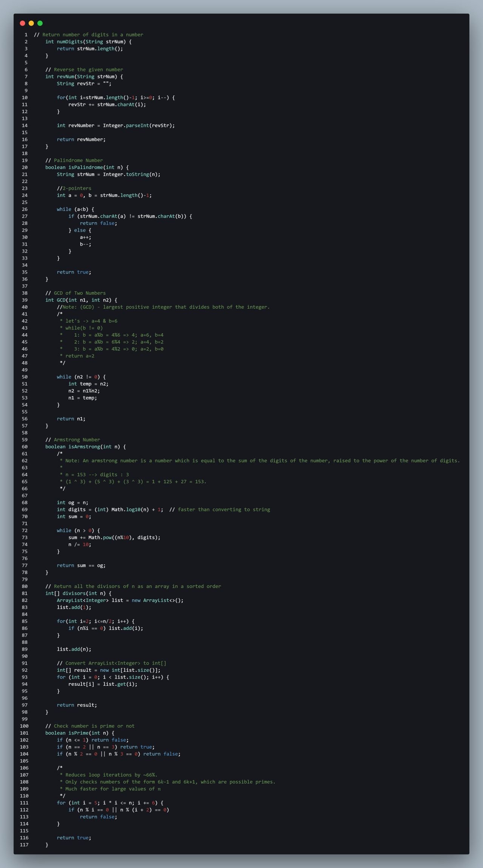Click the 'Check number is prime or not' comment

point(94,726)
